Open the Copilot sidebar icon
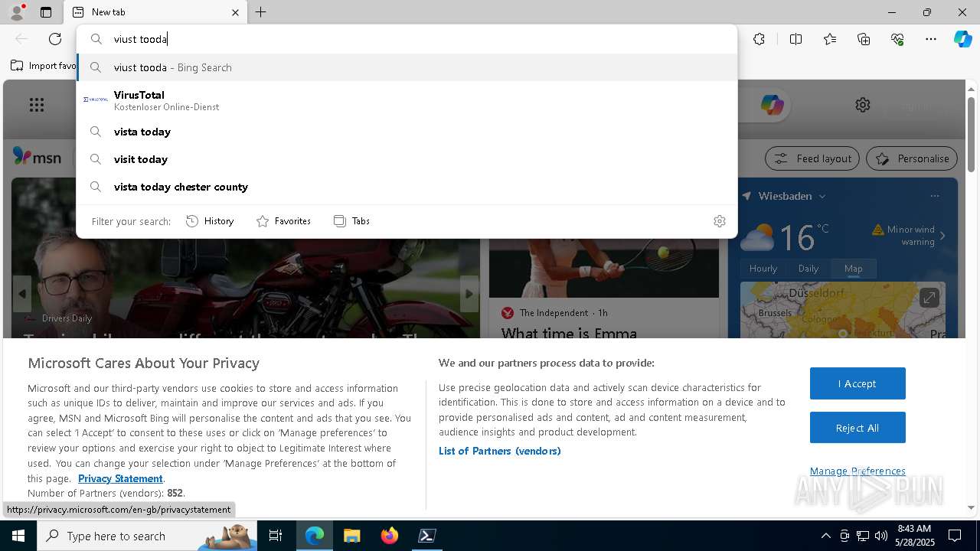 click(x=962, y=39)
